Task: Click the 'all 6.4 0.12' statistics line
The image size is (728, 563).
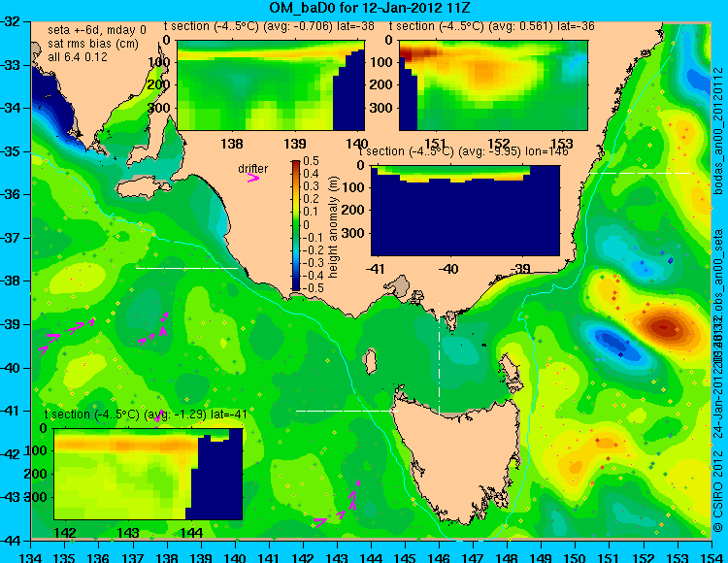Action: (x=78, y=57)
